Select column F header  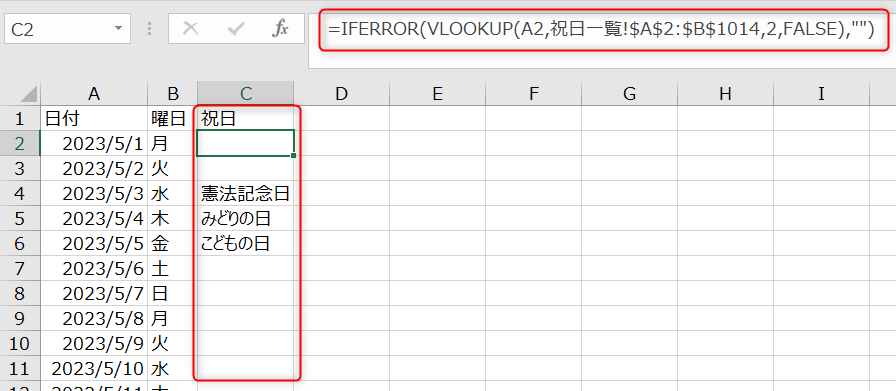click(534, 94)
